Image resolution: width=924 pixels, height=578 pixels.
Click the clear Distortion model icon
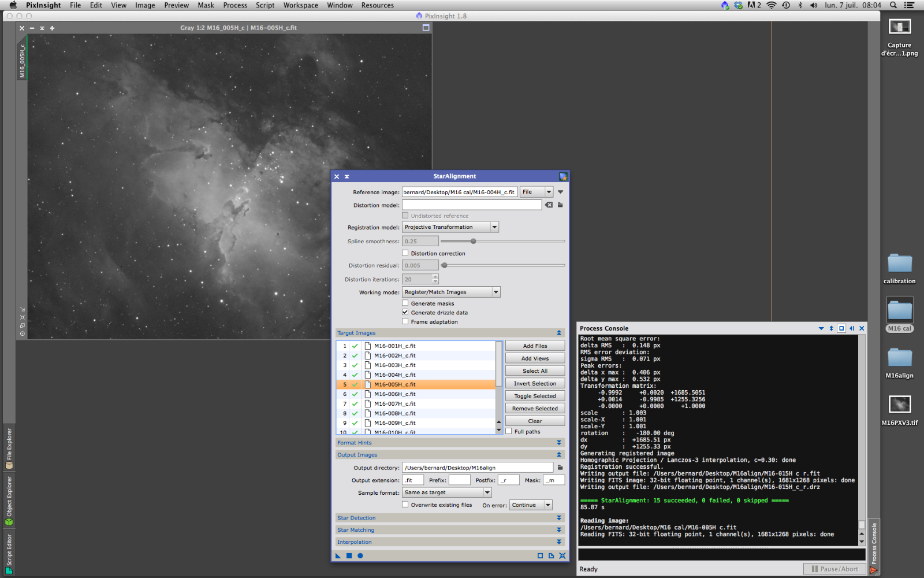click(x=549, y=205)
